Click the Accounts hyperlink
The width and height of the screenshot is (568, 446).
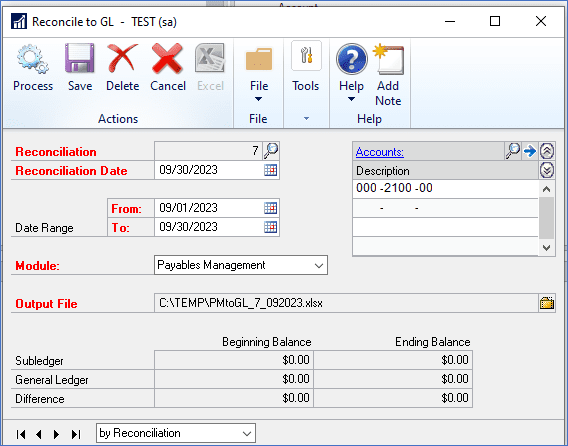point(380,152)
